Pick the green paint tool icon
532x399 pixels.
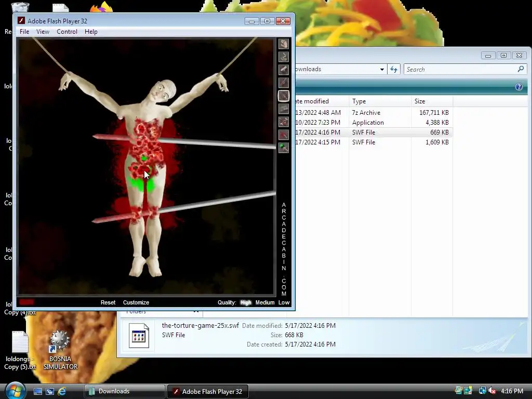(x=284, y=148)
